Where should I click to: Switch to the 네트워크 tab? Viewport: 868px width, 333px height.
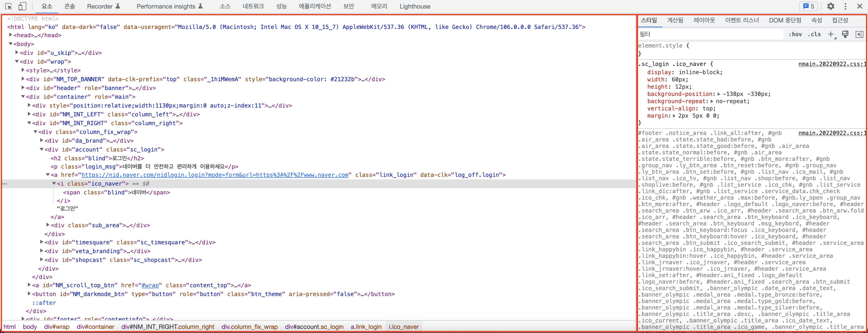click(253, 6)
